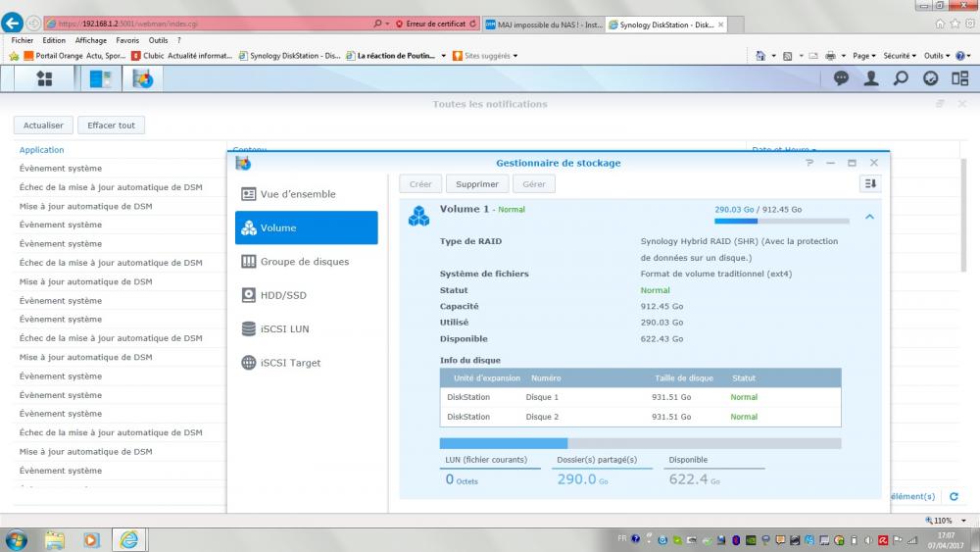Open the DSM widgets panel icon
This screenshot has height=552, width=980.
pos(931,79)
